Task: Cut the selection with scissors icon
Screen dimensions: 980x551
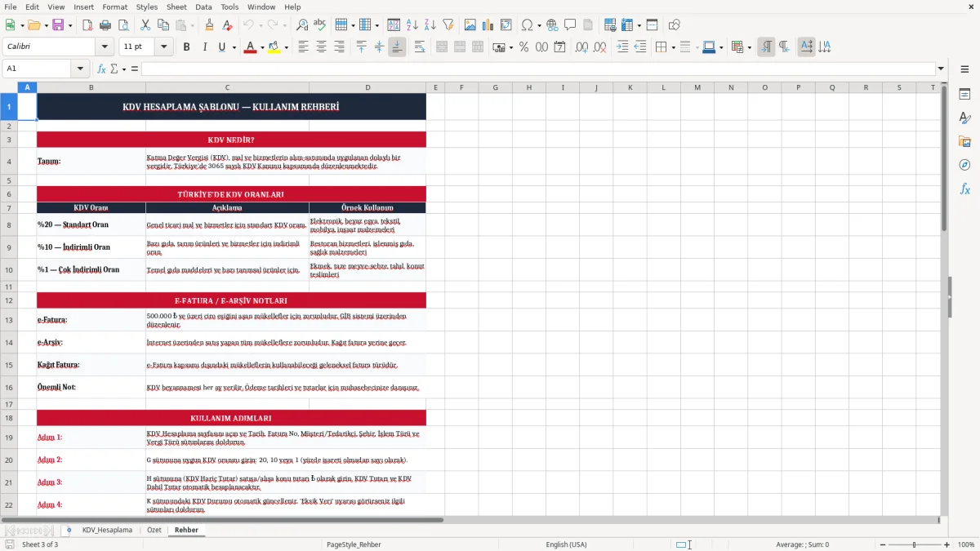Action: [145, 25]
